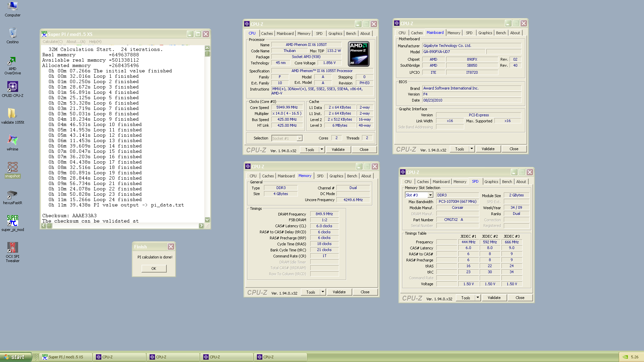
Task: Switch to first CPU-Z taskbar button
Action: point(119,357)
